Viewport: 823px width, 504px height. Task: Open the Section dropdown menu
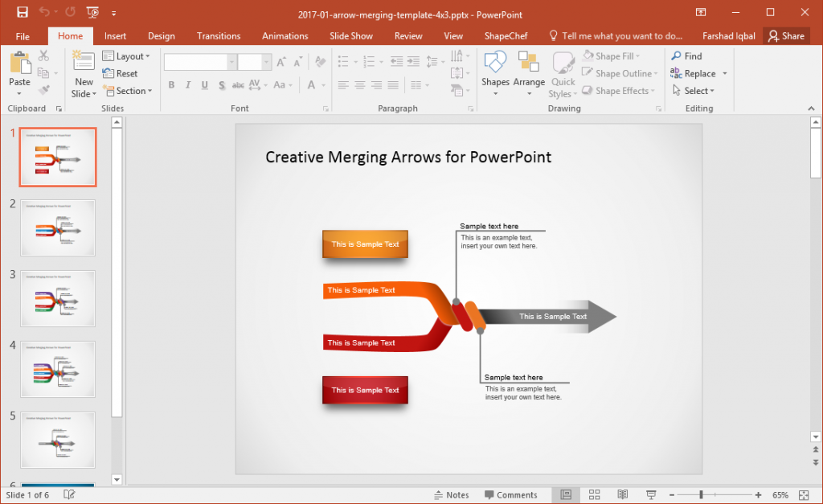pyautogui.click(x=129, y=91)
